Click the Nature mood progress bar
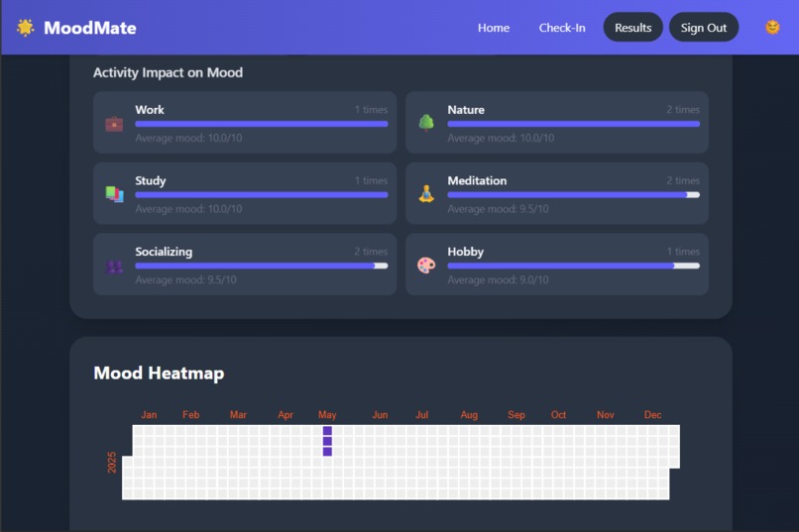The width and height of the screenshot is (799, 532). click(x=573, y=124)
